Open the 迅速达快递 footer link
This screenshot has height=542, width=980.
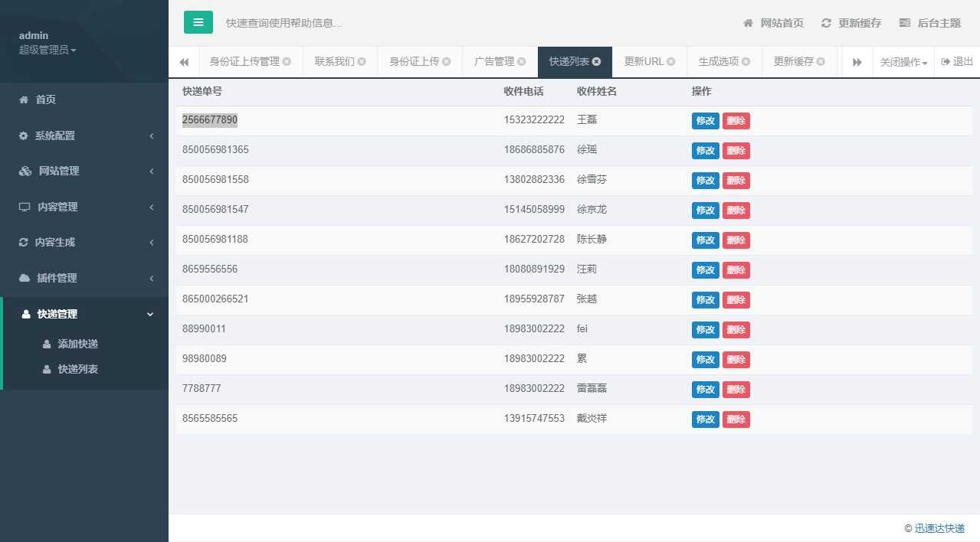pos(939,528)
